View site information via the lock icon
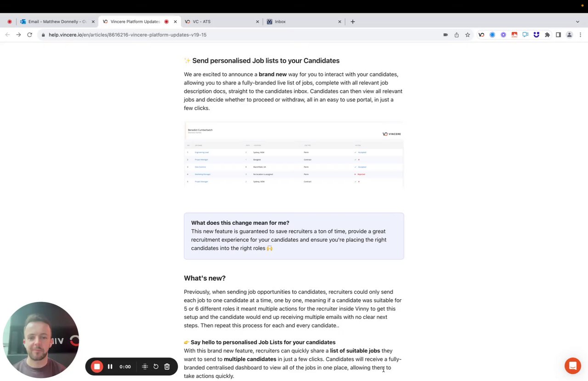588x381 pixels. (x=43, y=35)
